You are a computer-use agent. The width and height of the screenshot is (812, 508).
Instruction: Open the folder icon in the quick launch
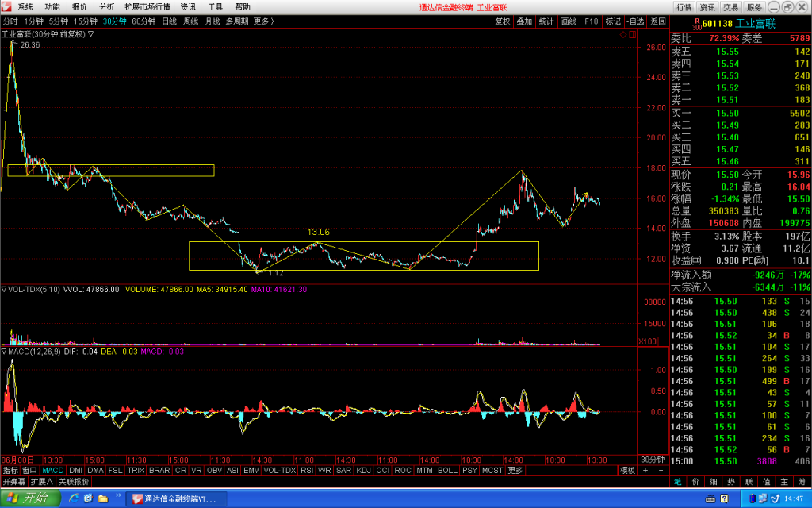click(x=103, y=498)
